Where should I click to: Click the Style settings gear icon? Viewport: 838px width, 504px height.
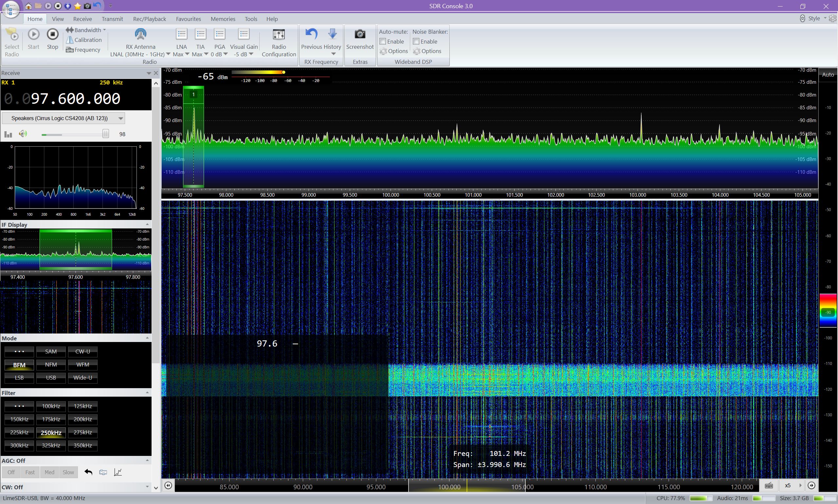pos(832,18)
